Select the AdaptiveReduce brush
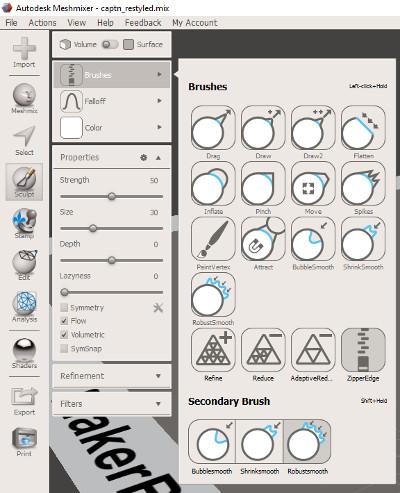Image resolution: width=400 pixels, height=493 pixels. pyautogui.click(x=313, y=350)
